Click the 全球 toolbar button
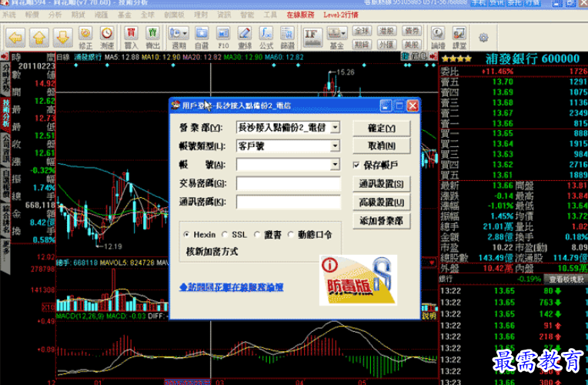Image resolution: width=588 pixels, height=385 pixels. (362, 31)
